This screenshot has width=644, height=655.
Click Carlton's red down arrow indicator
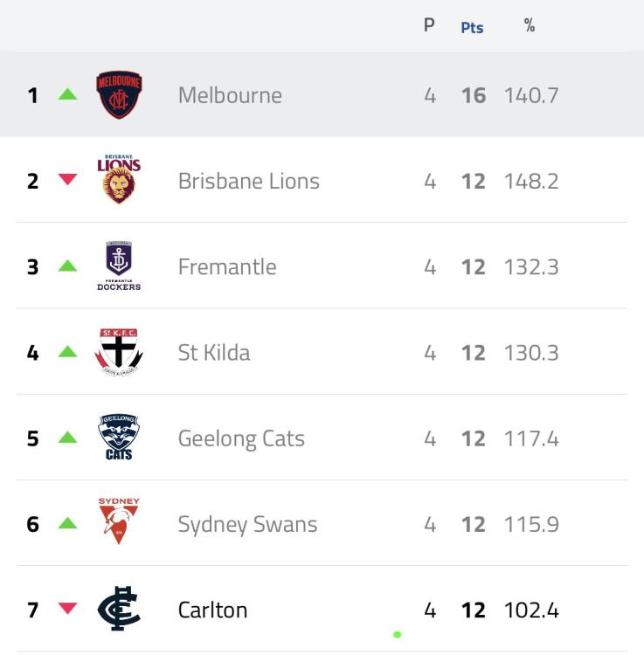(x=67, y=608)
